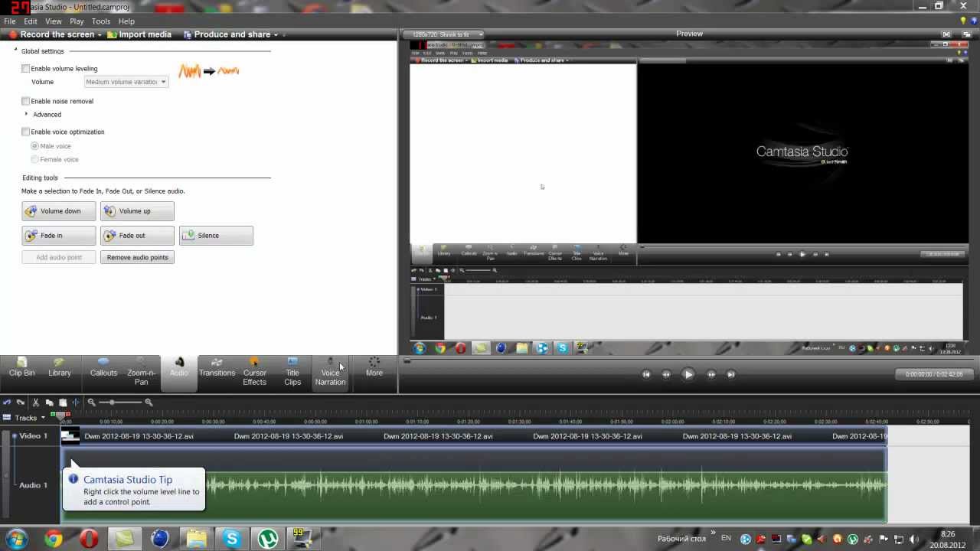Screen dimensions: 980x551
Task: Open the Voice Narration tab
Action: [330, 373]
